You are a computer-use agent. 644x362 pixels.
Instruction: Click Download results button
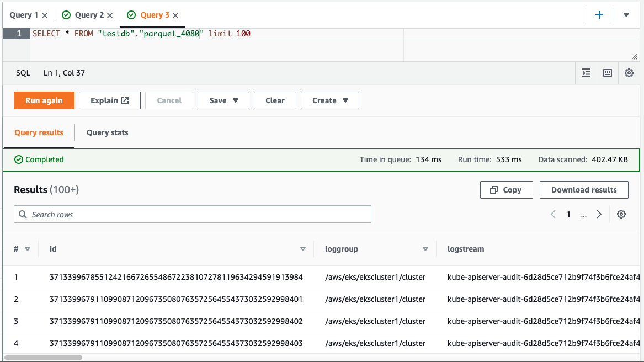[x=584, y=190]
